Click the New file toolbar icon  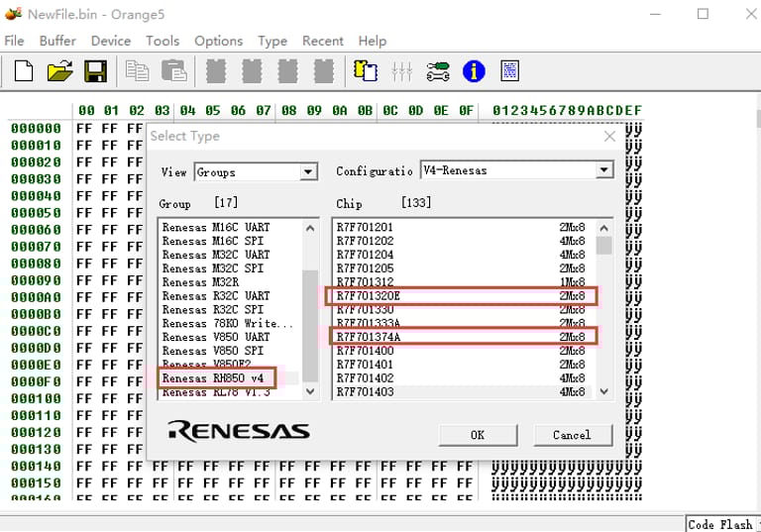click(x=24, y=71)
